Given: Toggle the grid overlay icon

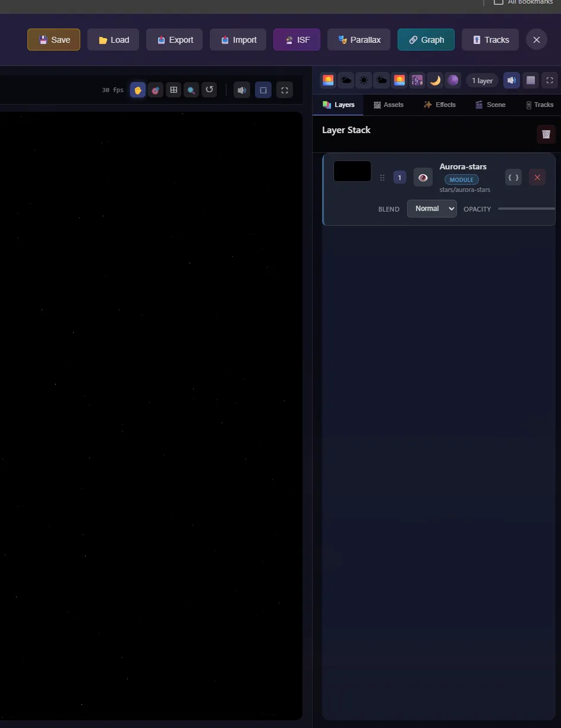Looking at the screenshot, I should pyautogui.click(x=174, y=90).
